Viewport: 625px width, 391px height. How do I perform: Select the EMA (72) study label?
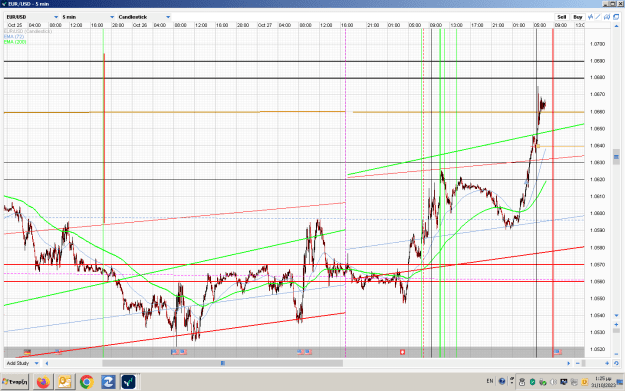point(14,37)
